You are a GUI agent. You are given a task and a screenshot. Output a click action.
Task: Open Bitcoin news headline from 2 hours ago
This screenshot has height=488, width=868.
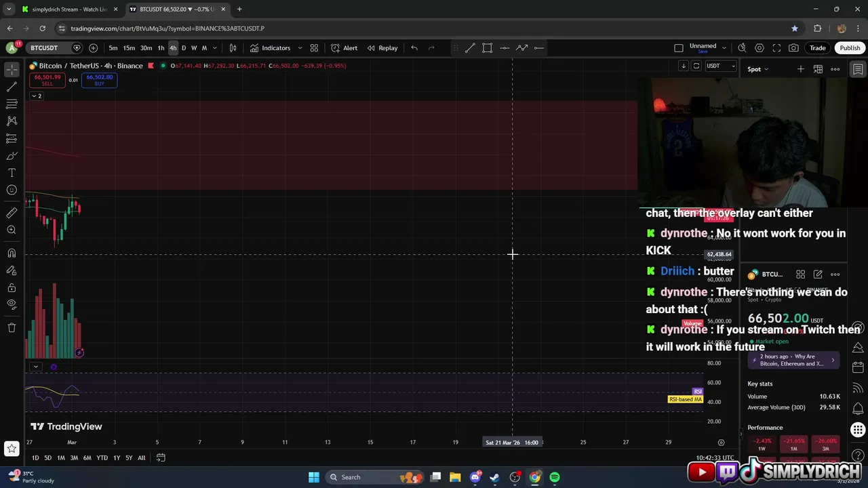pos(793,360)
